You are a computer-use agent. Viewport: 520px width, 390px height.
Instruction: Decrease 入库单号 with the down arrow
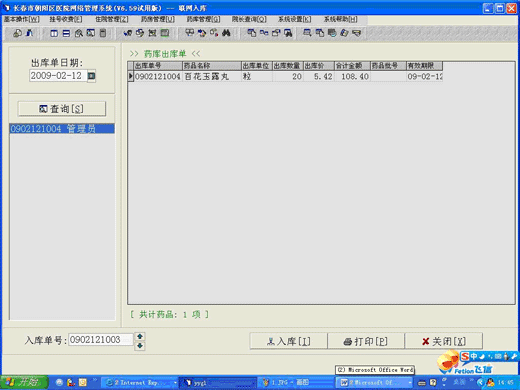click(x=140, y=345)
